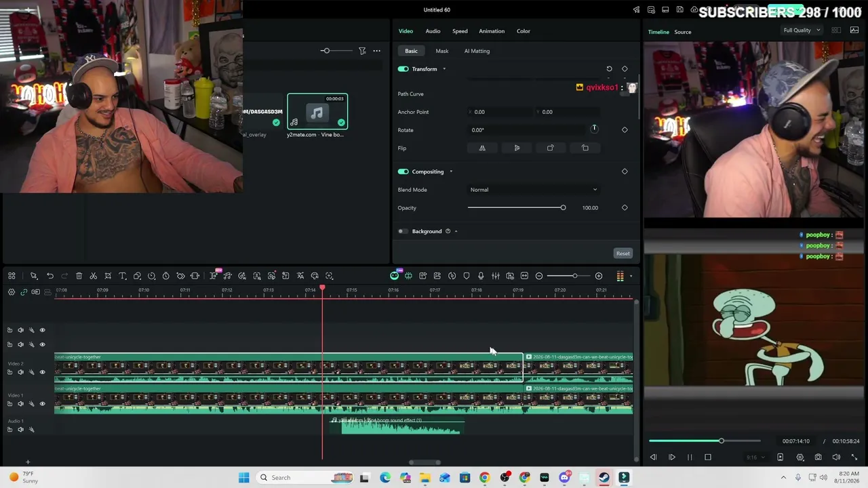Select the Vine boom audio thumbnail
Viewport: 868px width, 488px height.
coord(317,111)
